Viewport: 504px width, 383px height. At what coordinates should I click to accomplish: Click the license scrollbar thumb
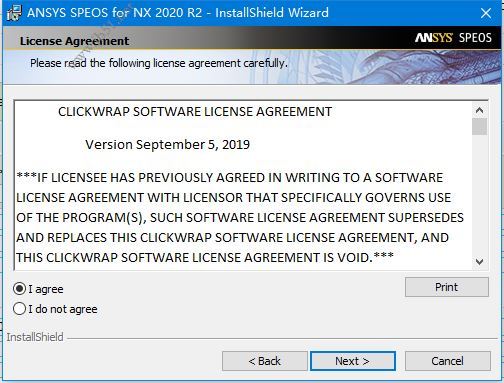point(479,126)
